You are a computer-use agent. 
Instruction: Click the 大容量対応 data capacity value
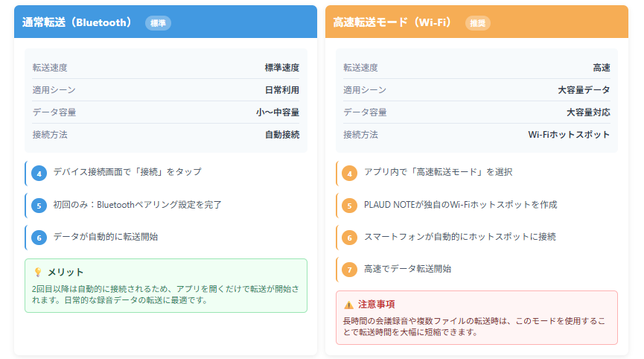(x=588, y=112)
